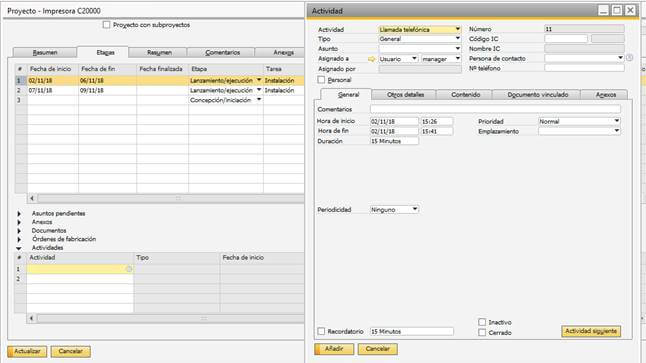This screenshot has width=646, height=363.
Task: Switch to Otros detalles tab
Action: pos(405,95)
